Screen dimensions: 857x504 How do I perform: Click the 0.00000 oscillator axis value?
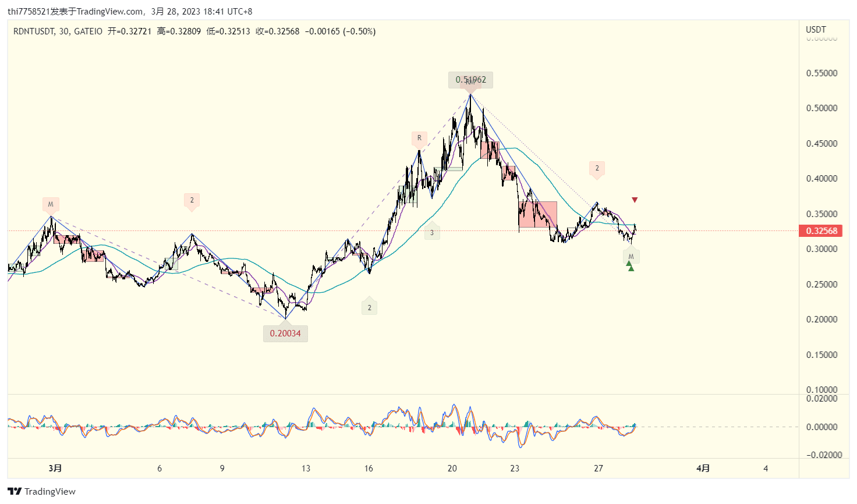coord(821,427)
